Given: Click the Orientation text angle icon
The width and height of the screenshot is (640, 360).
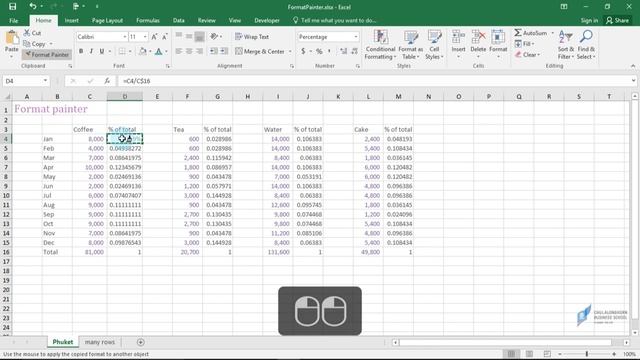Looking at the screenshot, I should coord(214,36).
